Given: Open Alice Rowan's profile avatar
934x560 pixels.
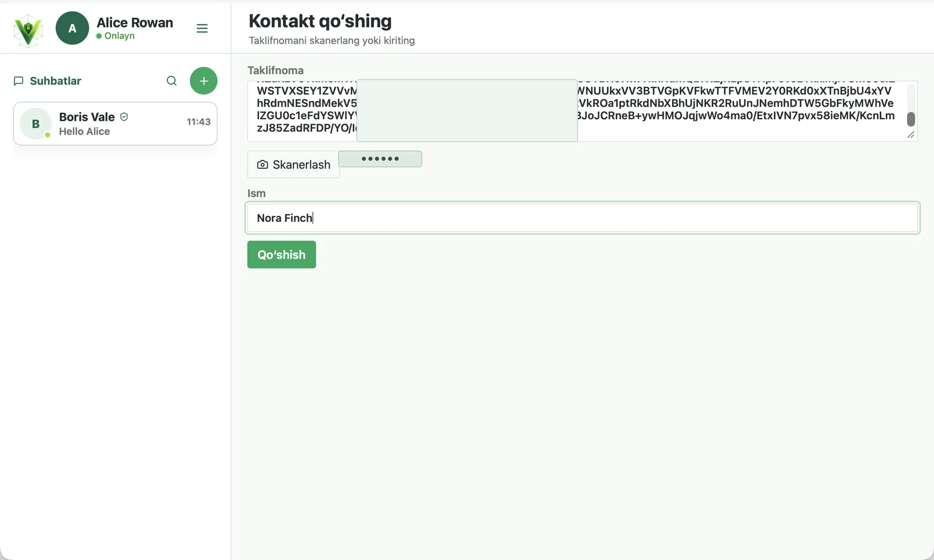Looking at the screenshot, I should tap(72, 28).
